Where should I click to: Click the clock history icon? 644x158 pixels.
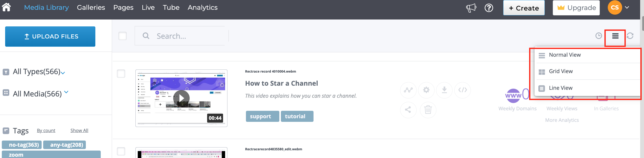[x=599, y=36]
